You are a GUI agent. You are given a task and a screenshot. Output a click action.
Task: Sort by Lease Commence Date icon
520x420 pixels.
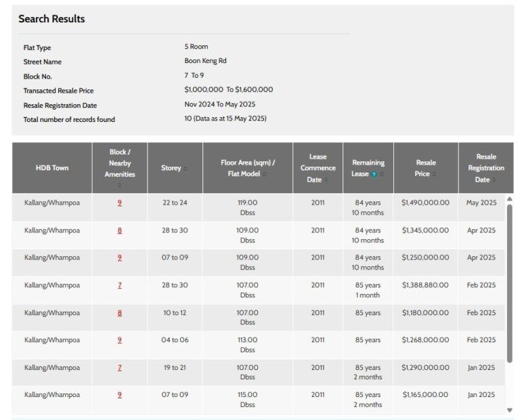pyautogui.click(x=327, y=180)
